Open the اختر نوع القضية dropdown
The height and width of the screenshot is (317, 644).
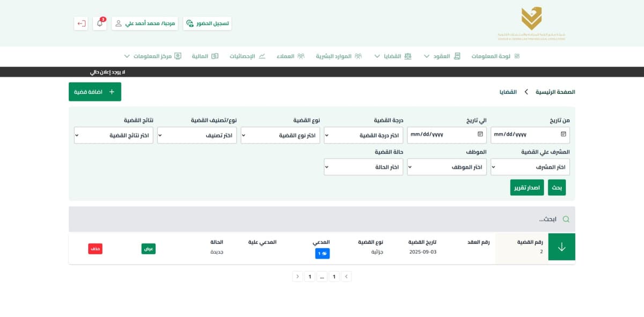[x=280, y=135]
